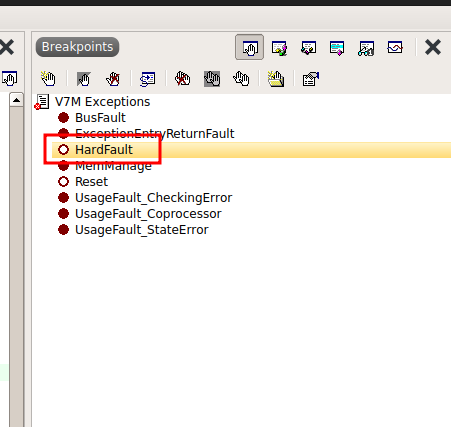The width and height of the screenshot is (451, 427).
Task: Switch to the breakpoints view tab icon
Action: click(249, 47)
